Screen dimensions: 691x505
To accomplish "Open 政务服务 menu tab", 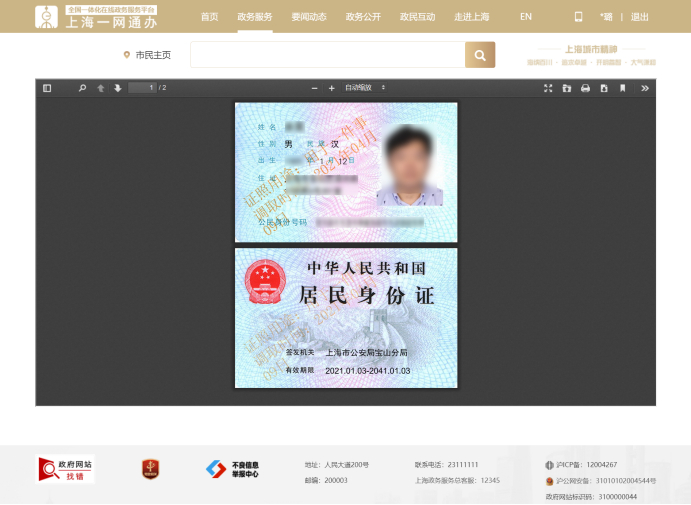I will click(x=255, y=17).
